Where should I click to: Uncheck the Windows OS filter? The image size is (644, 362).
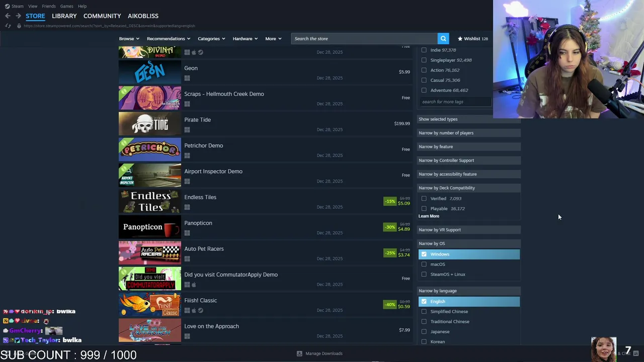424,254
